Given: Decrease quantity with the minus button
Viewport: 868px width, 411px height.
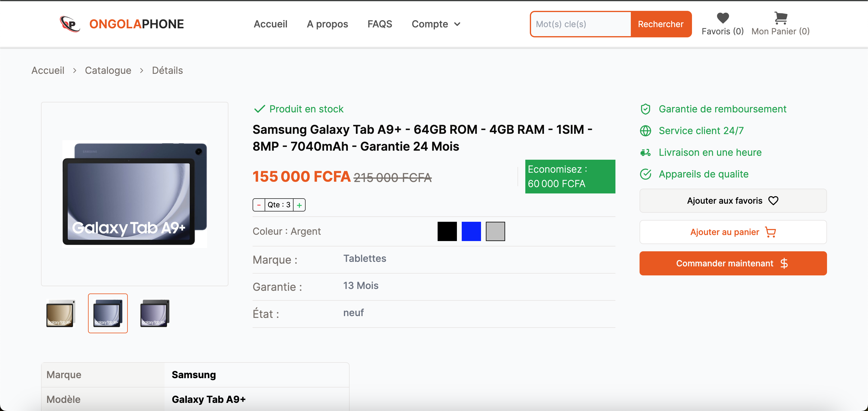Looking at the screenshot, I should (259, 205).
